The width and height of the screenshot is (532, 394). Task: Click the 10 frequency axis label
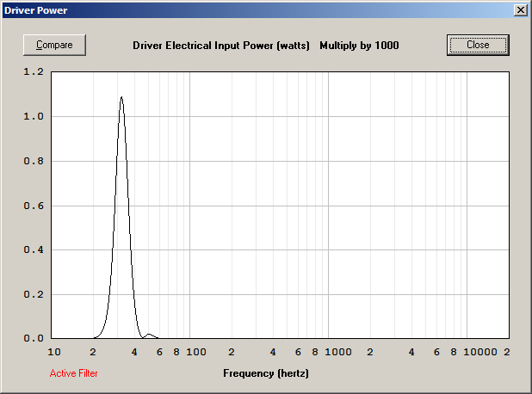pyautogui.click(x=54, y=352)
